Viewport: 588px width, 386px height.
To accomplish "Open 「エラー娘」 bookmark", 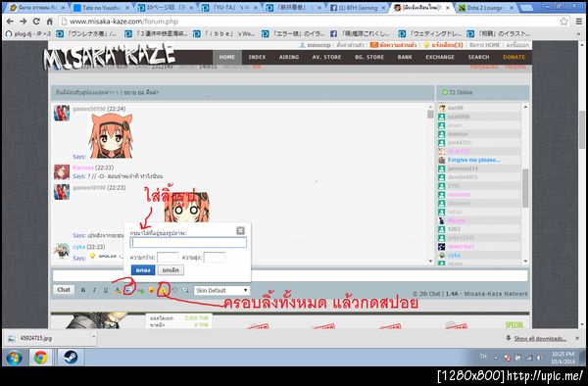I will (x=293, y=33).
